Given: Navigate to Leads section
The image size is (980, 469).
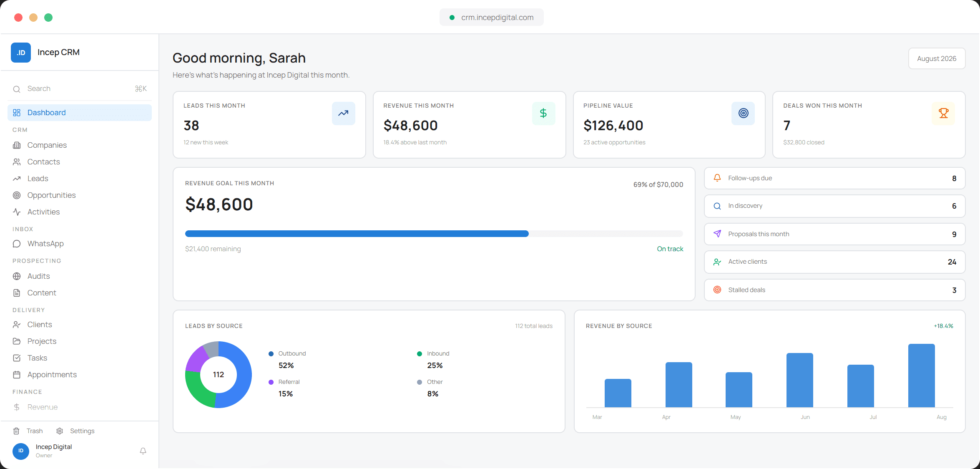Looking at the screenshot, I should point(80,179).
